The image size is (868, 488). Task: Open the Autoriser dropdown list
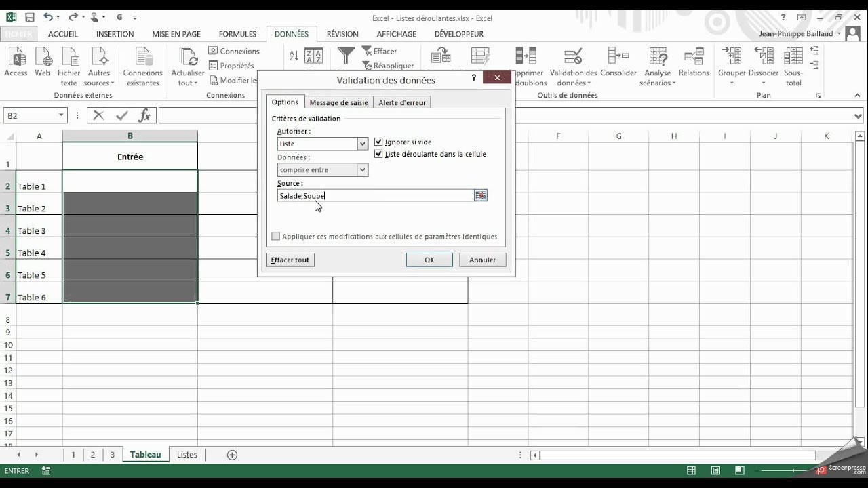coord(362,144)
